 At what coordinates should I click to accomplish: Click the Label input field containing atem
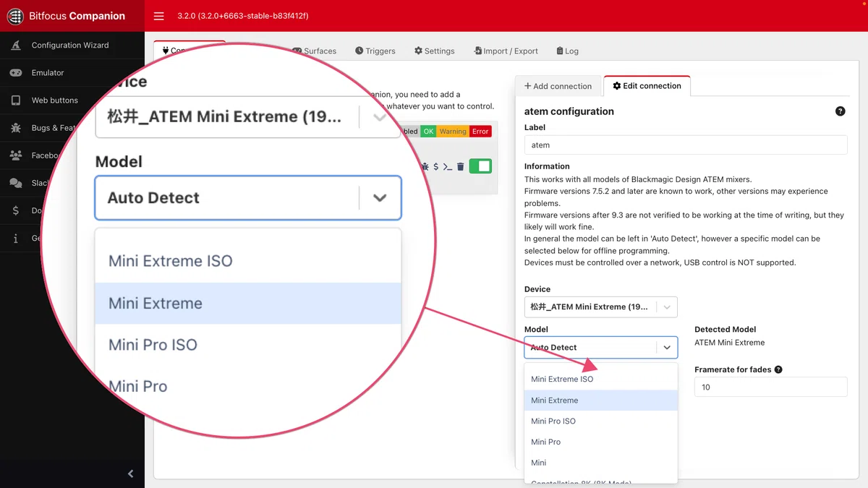pyautogui.click(x=686, y=145)
